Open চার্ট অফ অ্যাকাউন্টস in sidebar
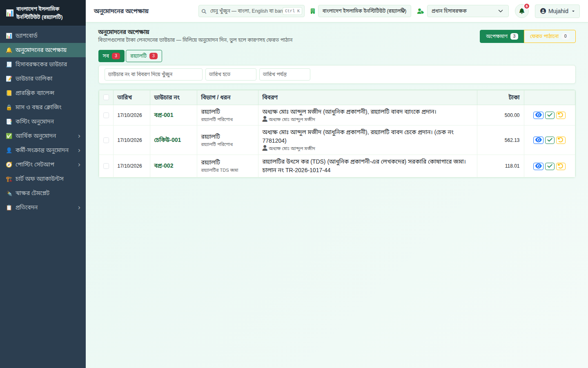This screenshot has width=588, height=368. (43, 179)
